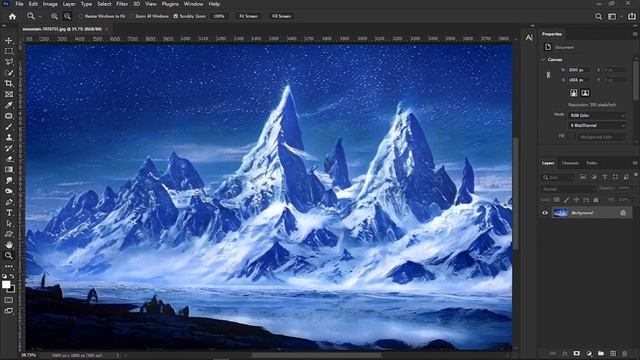The width and height of the screenshot is (640, 360).
Task: Toggle lock icon on Background layer
Action: click(623, 213)
